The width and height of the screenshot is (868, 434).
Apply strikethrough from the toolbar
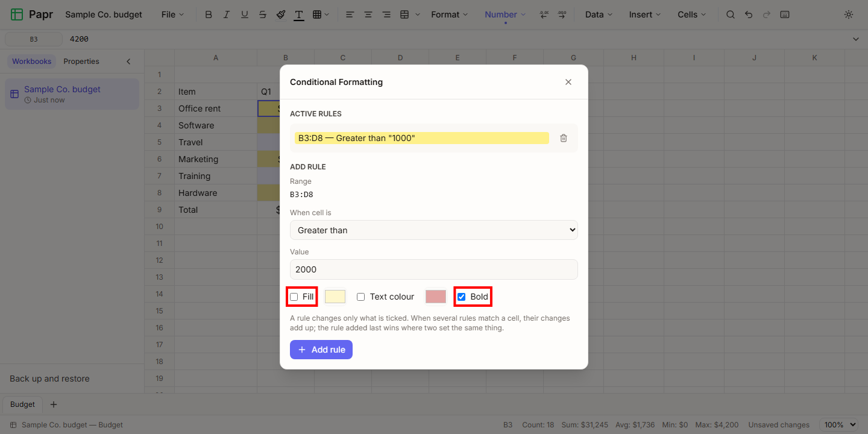point(263,14)
